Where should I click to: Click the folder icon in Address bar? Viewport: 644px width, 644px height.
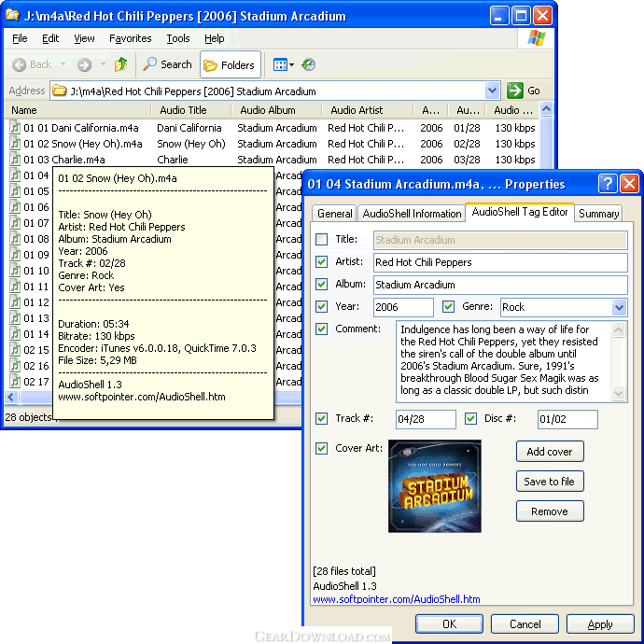60,91
